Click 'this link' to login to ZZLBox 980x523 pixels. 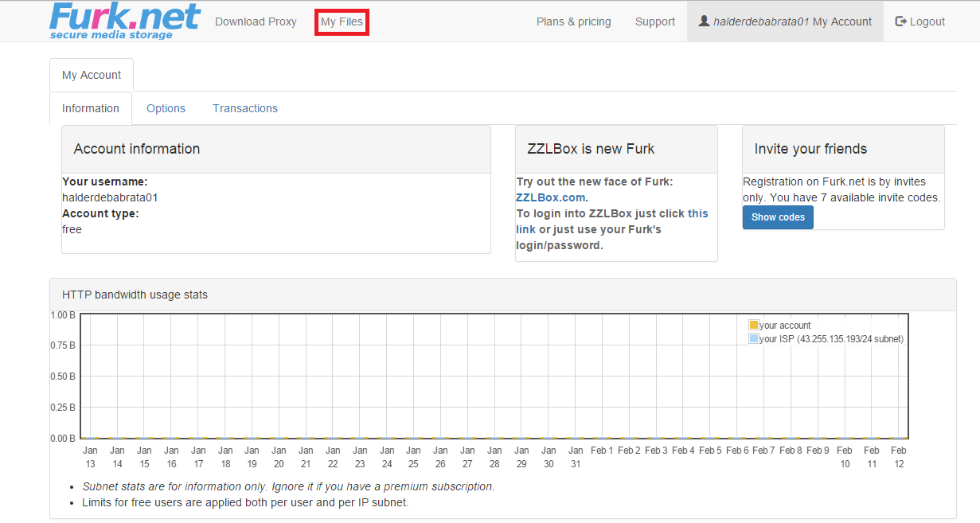611,221
